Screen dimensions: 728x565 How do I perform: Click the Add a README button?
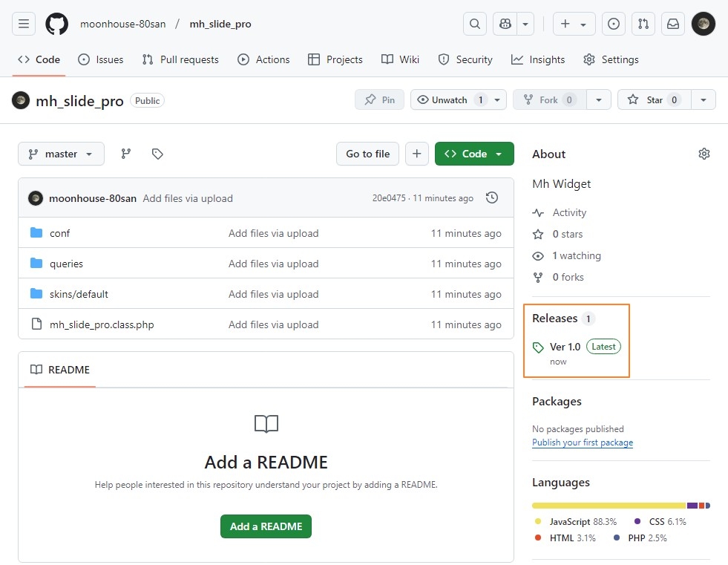click(x=266, y=526)
